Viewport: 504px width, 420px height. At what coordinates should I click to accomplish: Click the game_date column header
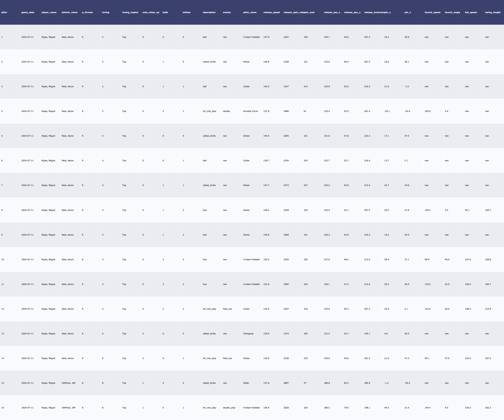(28, 12)
